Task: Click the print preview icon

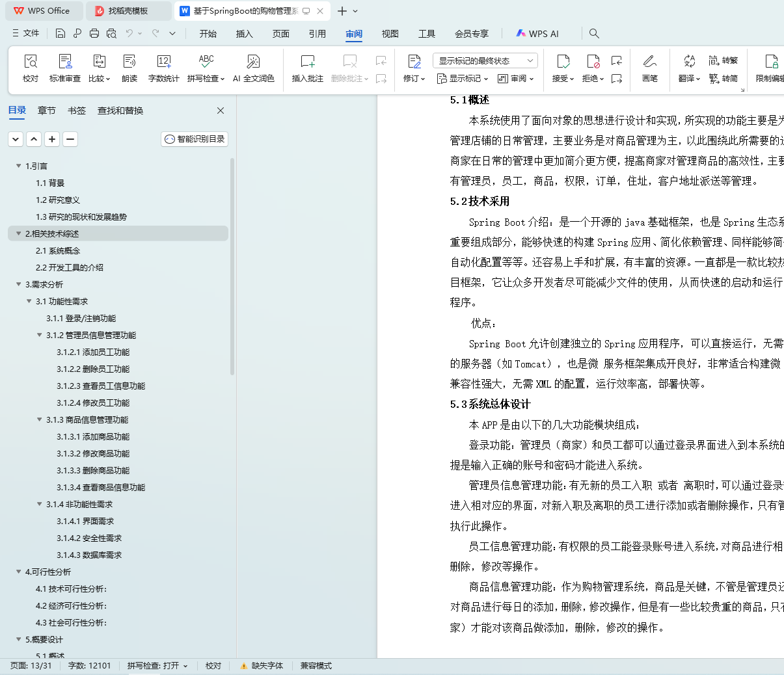Action: coord(111,33)
